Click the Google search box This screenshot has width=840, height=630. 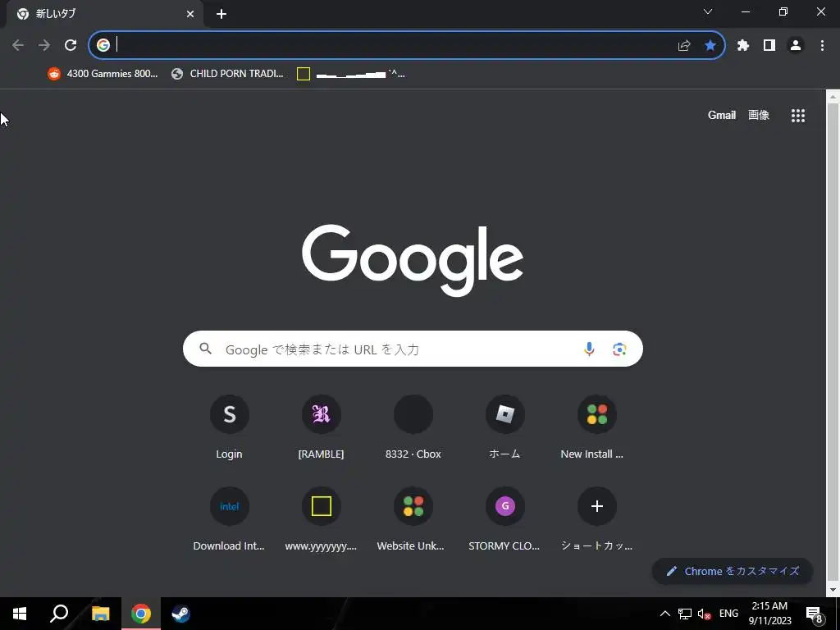tap(413, 349)
